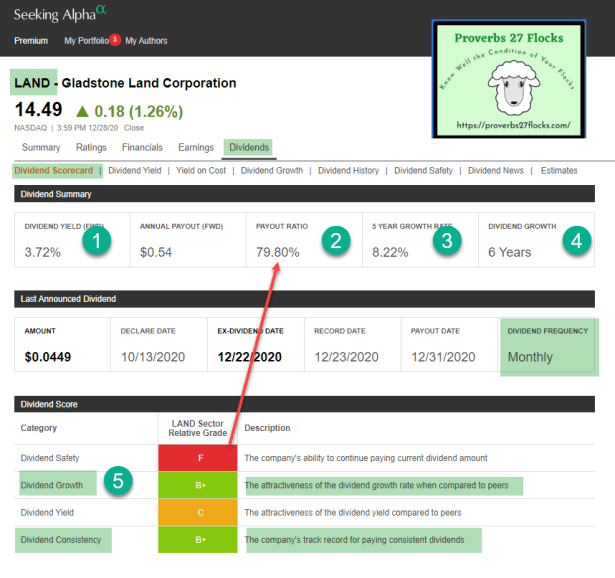Open the Earnings tab
The height and width of the screenshot is (578, 615).
click(196, 148)
